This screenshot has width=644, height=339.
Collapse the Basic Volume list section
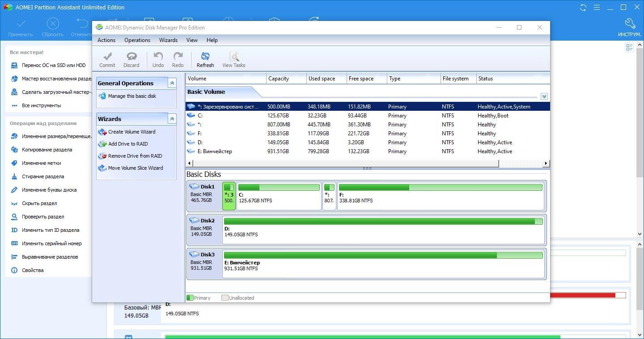click(544, 96)
